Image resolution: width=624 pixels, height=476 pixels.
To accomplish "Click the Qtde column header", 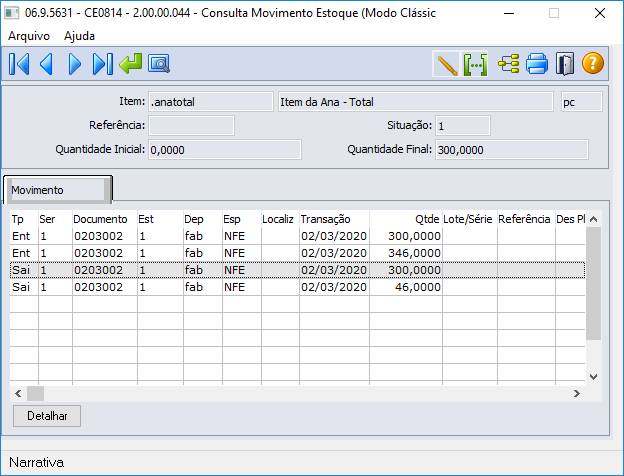I will (x=406, y=219).
